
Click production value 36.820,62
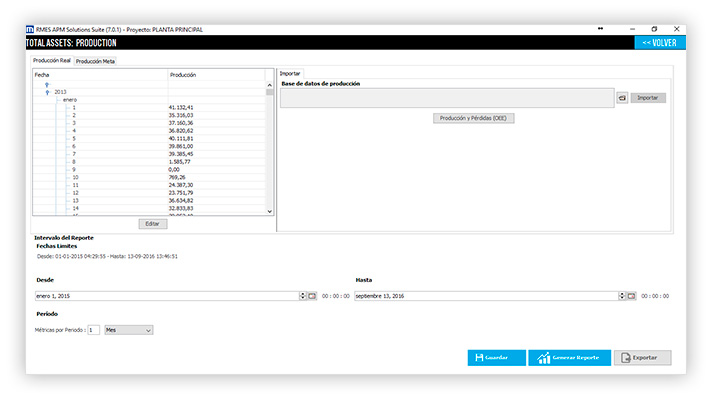point(181,131)
